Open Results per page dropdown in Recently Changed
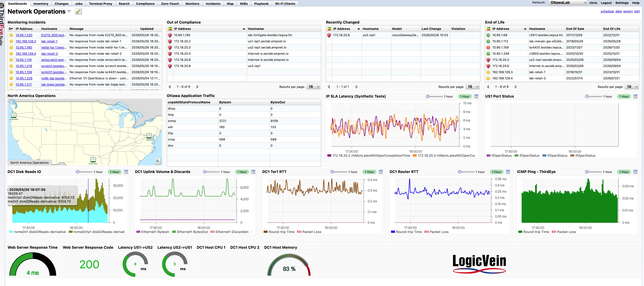Screen dimensions: 644x286 click(x=473, y=87)
